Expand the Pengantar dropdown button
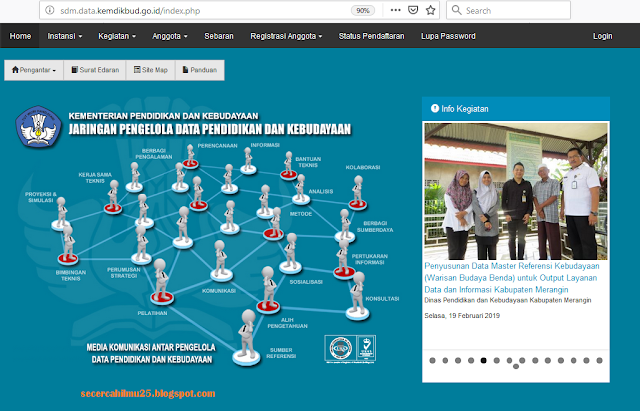Viewport: 640px width, 411px height. click(34, 70)
